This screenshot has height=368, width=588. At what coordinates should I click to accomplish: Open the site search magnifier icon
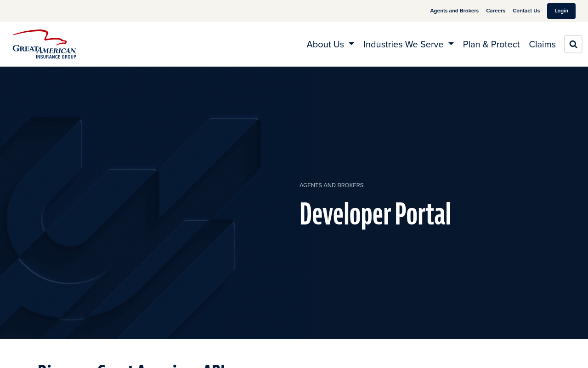click(x=573, y=44)
